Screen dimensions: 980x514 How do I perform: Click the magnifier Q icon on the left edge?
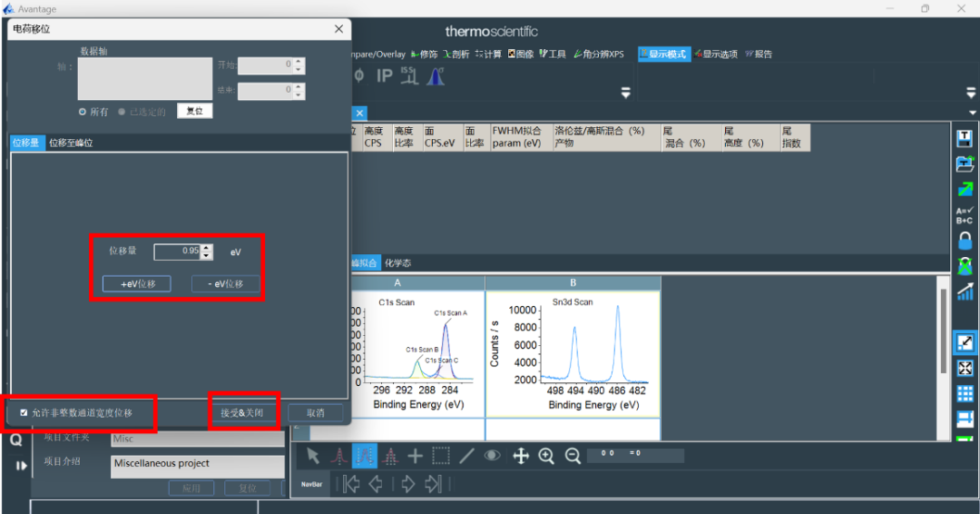click(x=15, y=440)
